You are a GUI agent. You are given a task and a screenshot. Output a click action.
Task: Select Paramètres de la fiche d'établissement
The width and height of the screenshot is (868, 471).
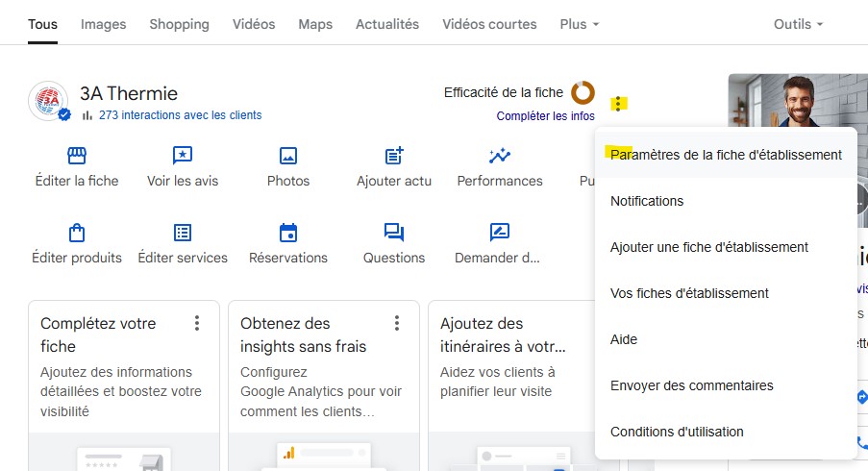727,155
